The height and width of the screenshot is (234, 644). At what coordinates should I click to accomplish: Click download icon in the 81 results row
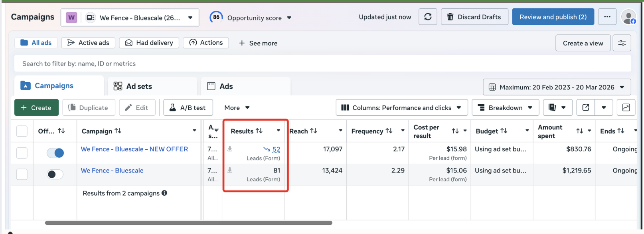click(x=230, y=170)
